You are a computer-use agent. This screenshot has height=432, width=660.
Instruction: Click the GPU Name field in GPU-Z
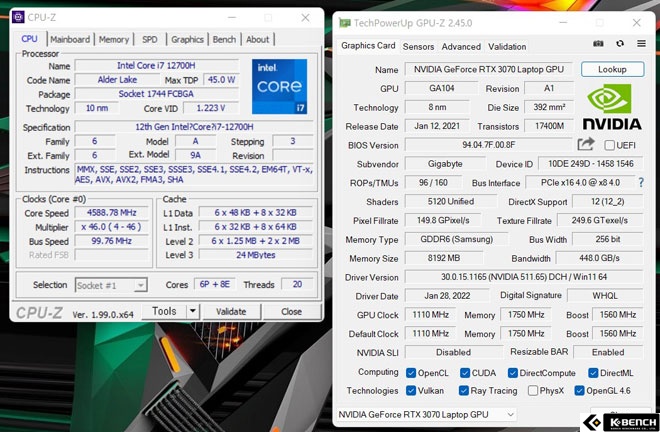click(x=489, y=69)
